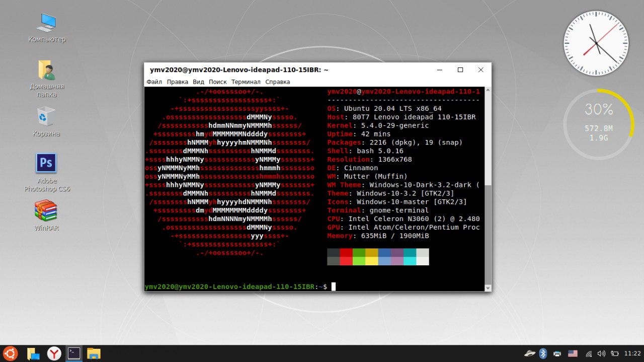Viewport: 644px width, 362px height.
Task: Click the 'Memory: 635MiB / 1900MiB' line
Action: click(x=378, y=236)
